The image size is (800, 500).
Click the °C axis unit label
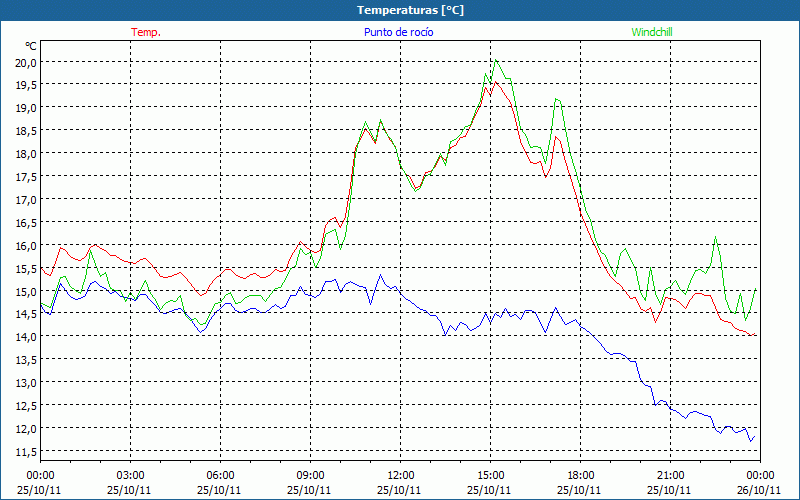click(31, 46)
